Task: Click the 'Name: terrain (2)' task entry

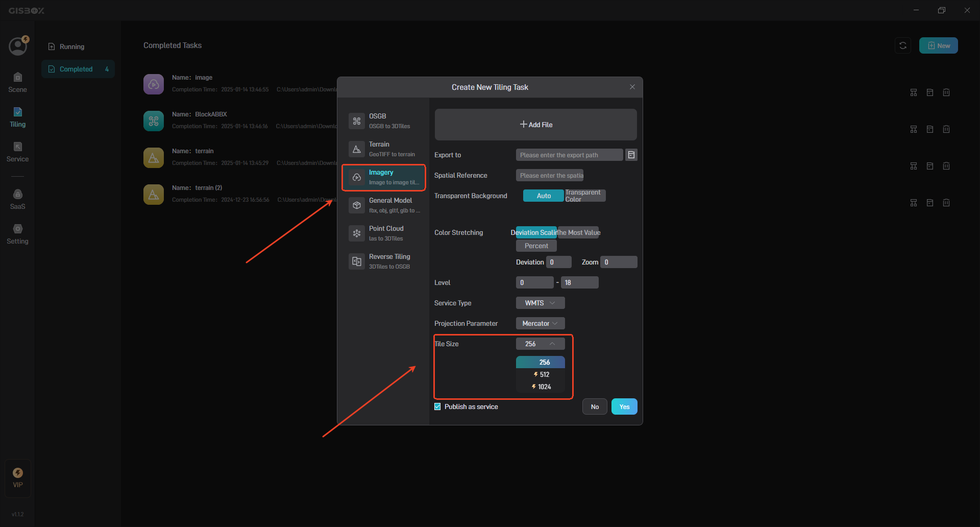Action: (x=197, y=188)
